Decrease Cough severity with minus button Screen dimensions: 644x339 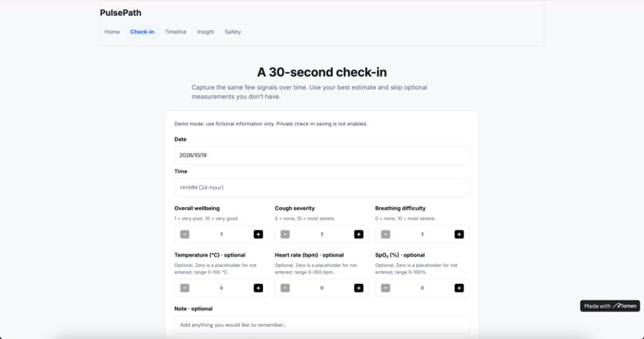pos(285,234)
